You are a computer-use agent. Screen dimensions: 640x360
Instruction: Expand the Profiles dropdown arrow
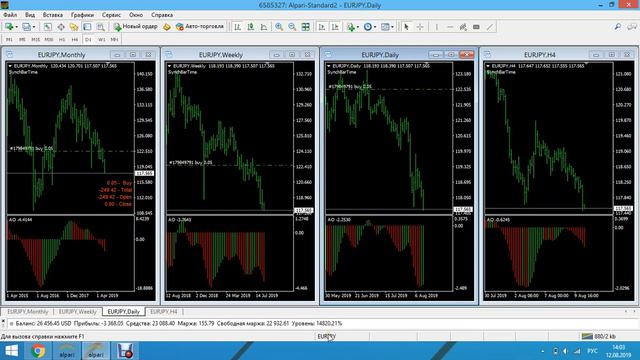(x=34, y=27)
